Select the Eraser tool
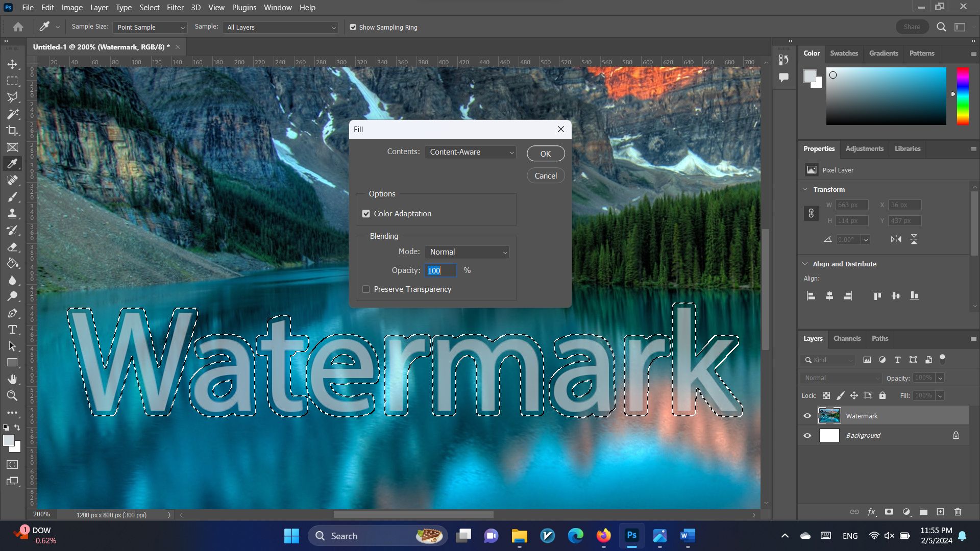The width and height of the screenshot is (980, 551). coord(12,247)
